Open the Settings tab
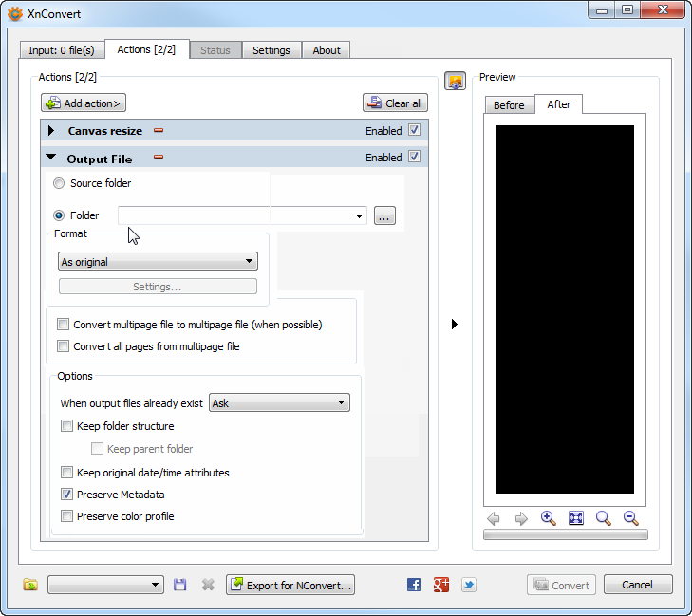The image size is (692, 616). tap(271, 50)
